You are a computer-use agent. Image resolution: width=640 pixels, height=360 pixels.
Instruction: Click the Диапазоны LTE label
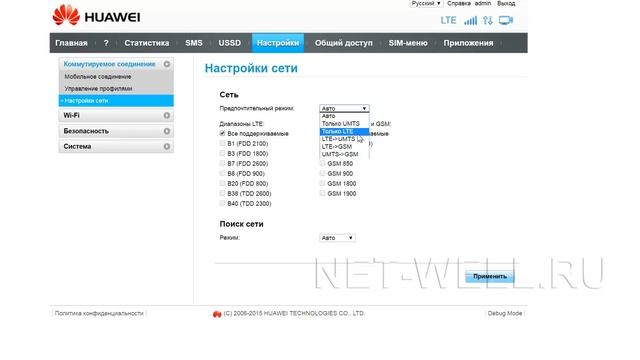tap(242, 124)
